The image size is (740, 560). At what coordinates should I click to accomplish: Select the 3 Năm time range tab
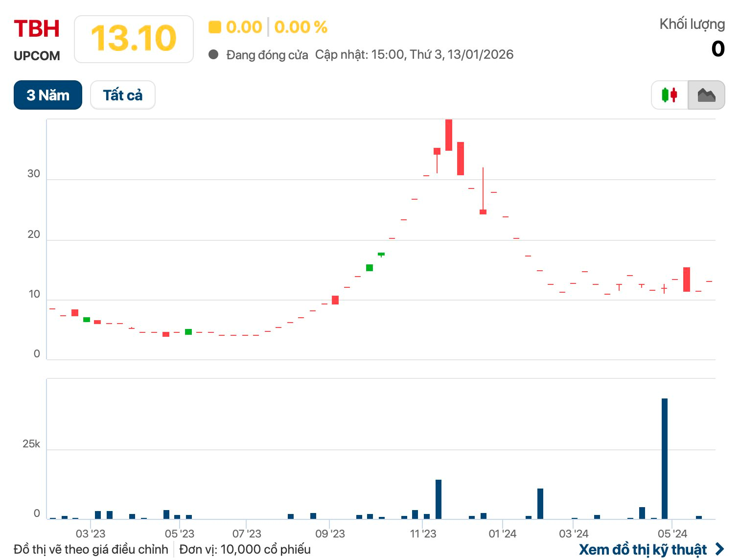[x=48, y=95]
